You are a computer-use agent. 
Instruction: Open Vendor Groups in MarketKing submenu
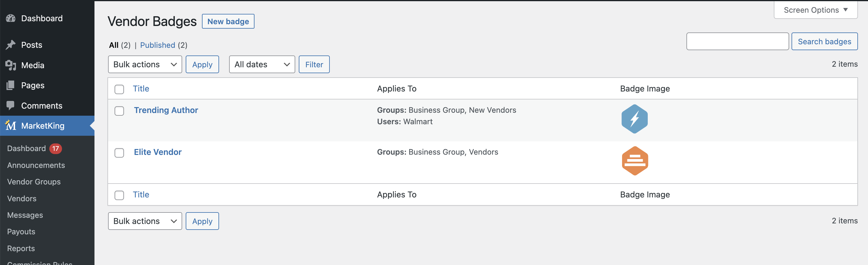34,182
